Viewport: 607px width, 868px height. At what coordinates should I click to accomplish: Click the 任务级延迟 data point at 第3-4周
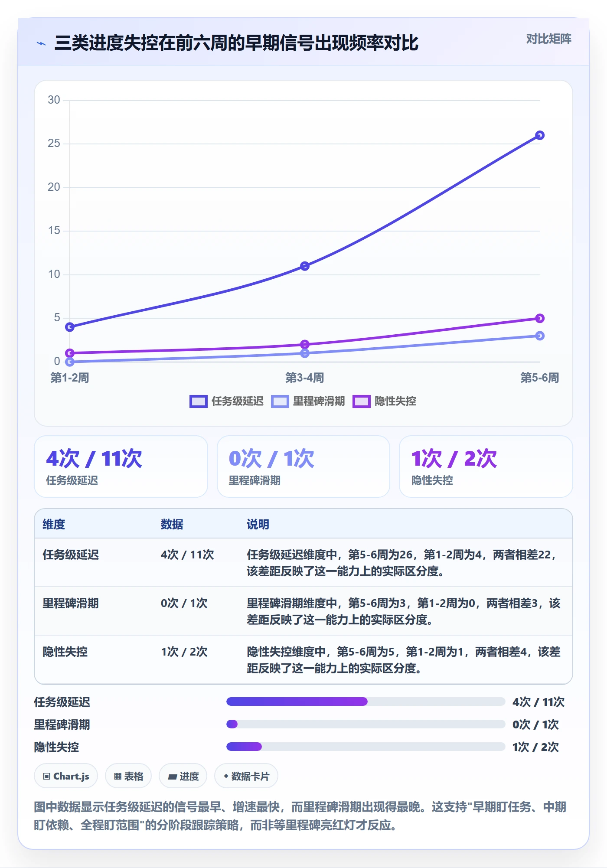pyautogui.click(x=305, y=266)
